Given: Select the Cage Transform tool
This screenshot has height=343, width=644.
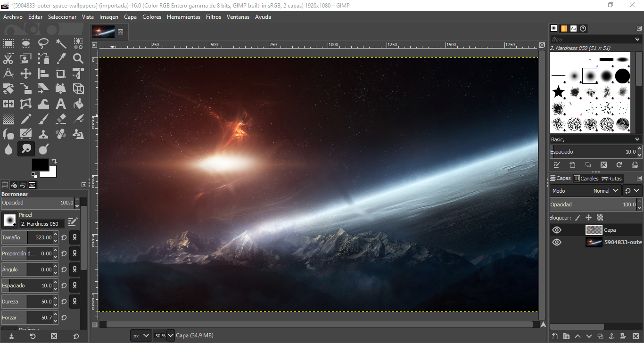Looking at the screenshot, I should (26, 104).
